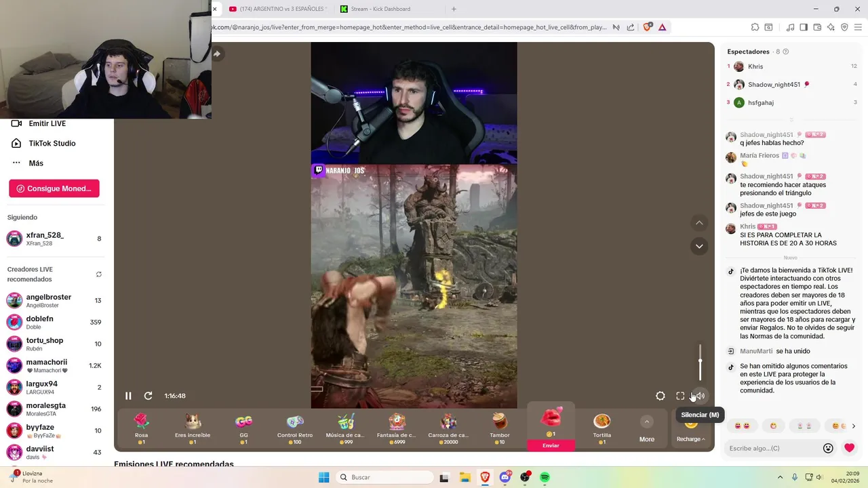Adjust the vertical volume slider
Viewport: 868px width, 488px height.
tap(701, 362)
